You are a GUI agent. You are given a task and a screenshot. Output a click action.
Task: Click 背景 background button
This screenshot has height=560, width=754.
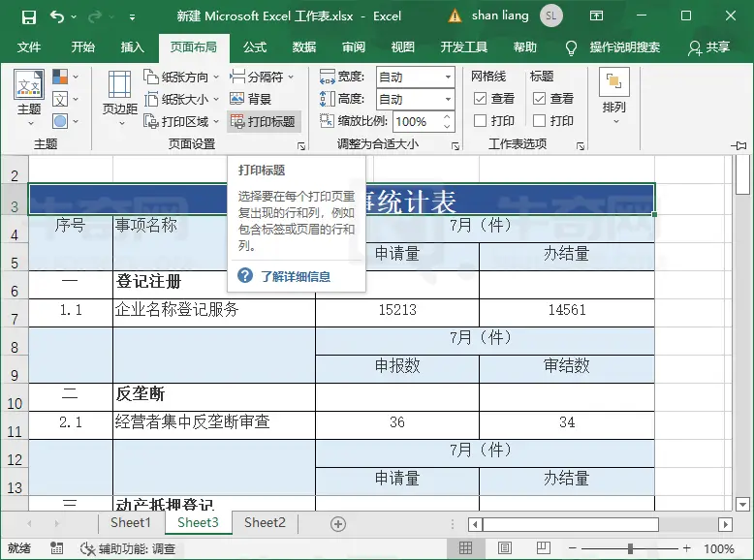point(251,99)
